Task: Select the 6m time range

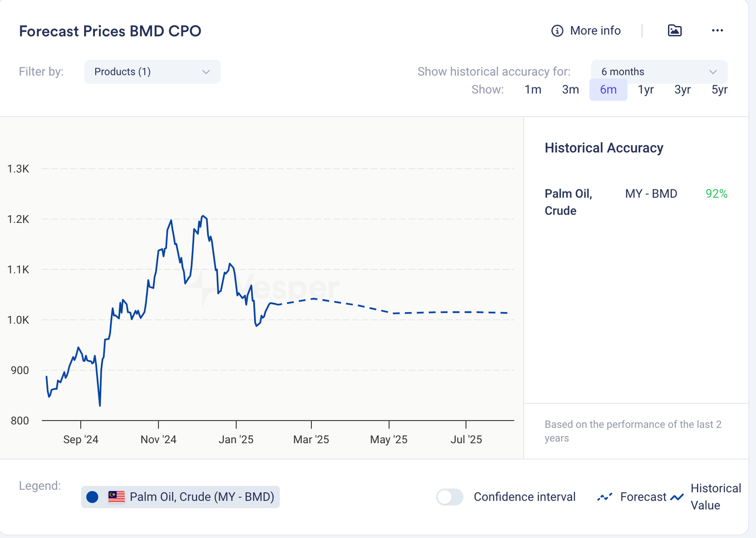Action: pos(608,90)
